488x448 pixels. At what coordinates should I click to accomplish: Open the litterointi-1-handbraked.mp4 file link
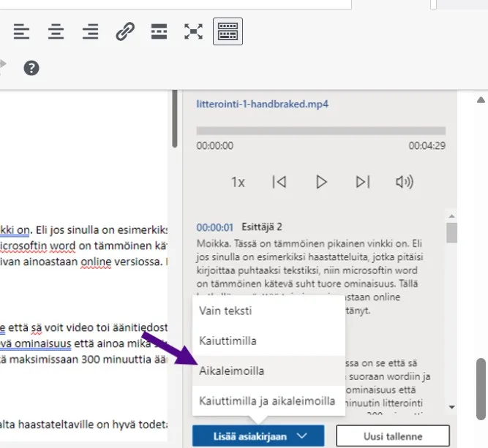click(x=263, y=104)
